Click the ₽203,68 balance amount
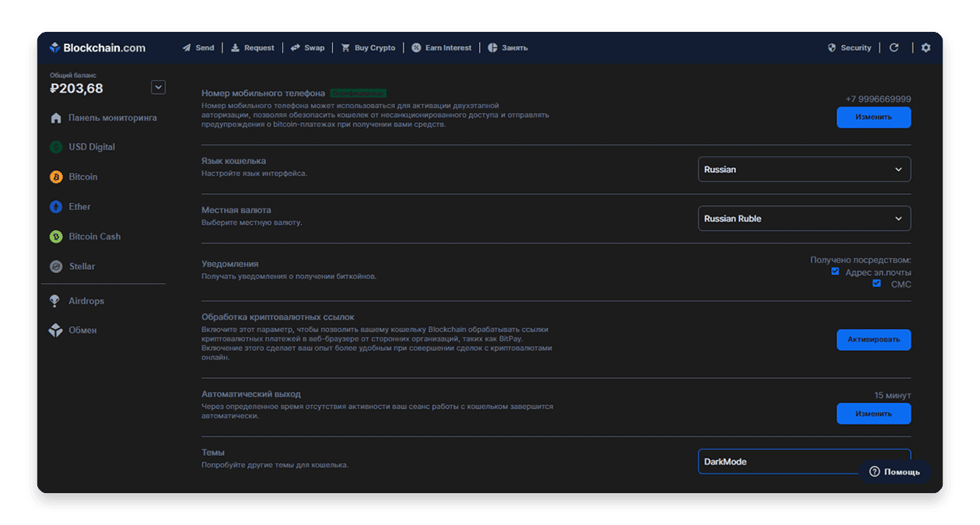The width and height of the screenshot is (980, 525). point(76,89)
